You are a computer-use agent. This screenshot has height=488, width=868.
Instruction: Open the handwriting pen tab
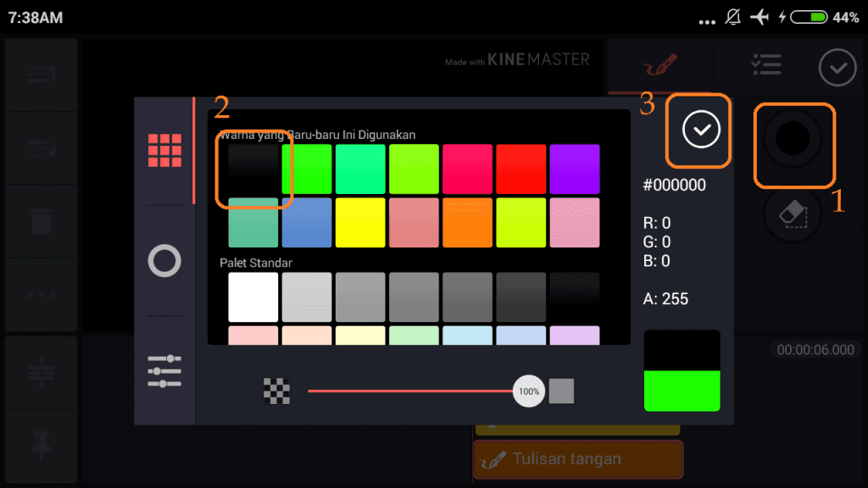(659, 64)
